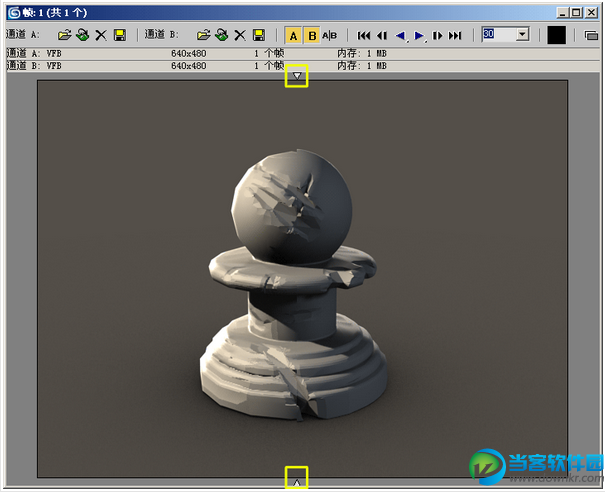
Task: Toggle the A|B split screen mode
Action: tap(330, 36)
